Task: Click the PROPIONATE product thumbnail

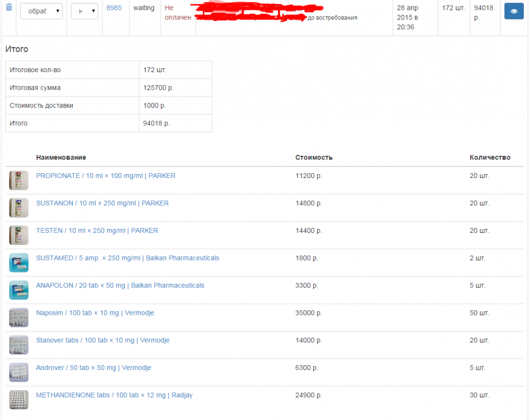Action: (18, 180)
